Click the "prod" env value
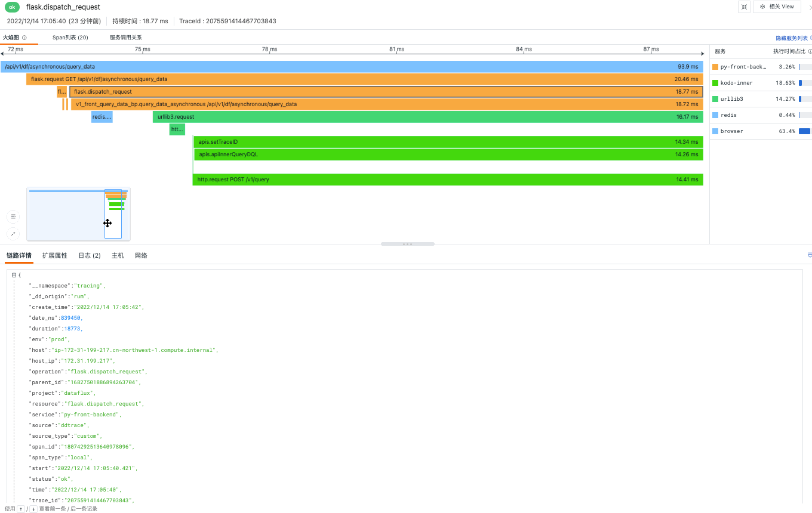Viewport: 812px width, 513px height. click(58, 339)
